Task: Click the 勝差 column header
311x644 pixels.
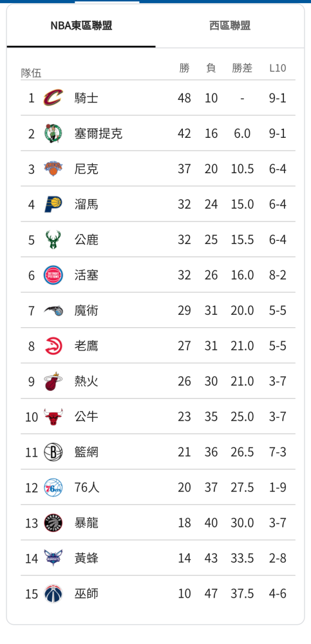Action: tap(242, 68)
